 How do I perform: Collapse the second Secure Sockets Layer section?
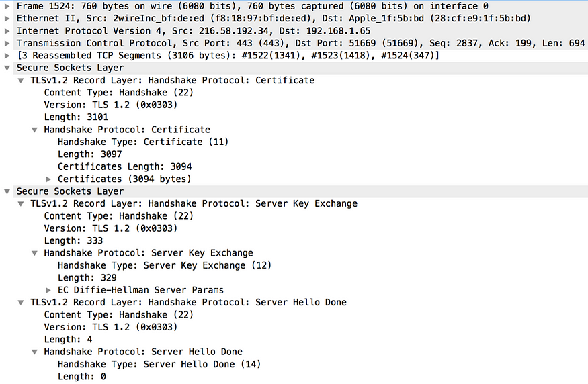(x=7, y=191)
